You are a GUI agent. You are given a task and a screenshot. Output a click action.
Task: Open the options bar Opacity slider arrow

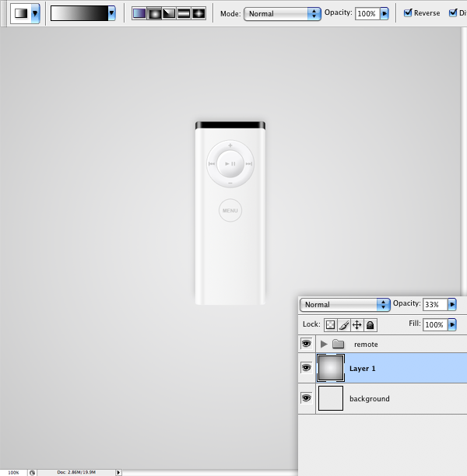[384, 14]
